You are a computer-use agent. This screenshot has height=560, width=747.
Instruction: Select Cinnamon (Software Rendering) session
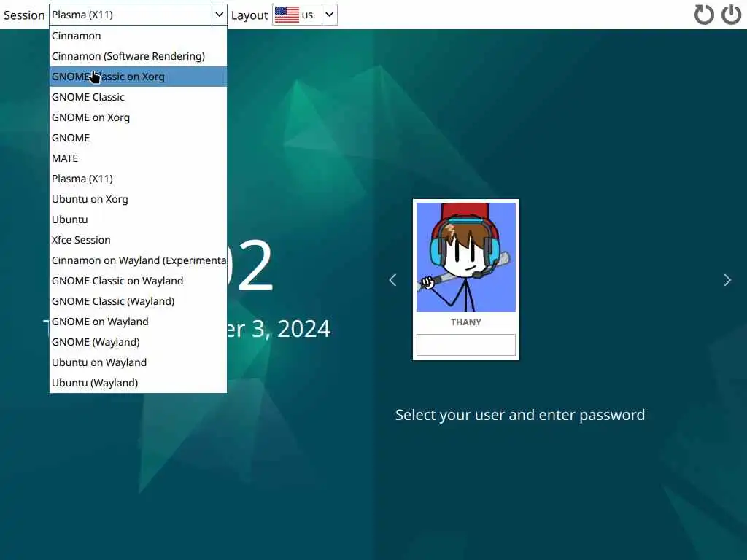(138, 56)
